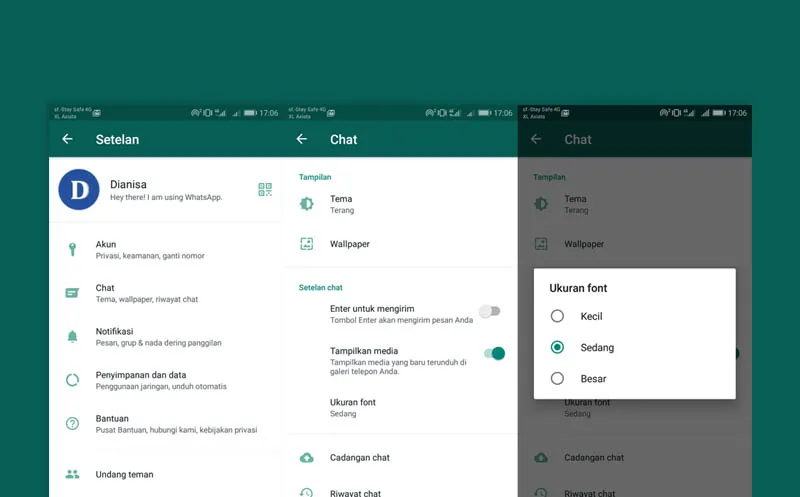This screenshot has width=800, height=497.
Task: Tap back arrow in Setelan header
Action: coord(67,139)
